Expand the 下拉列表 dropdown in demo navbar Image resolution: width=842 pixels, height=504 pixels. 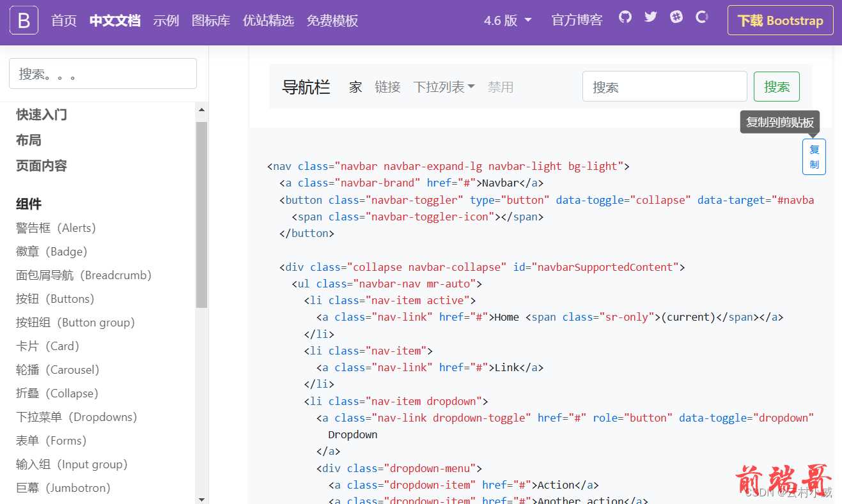click(x=444, y=87)
